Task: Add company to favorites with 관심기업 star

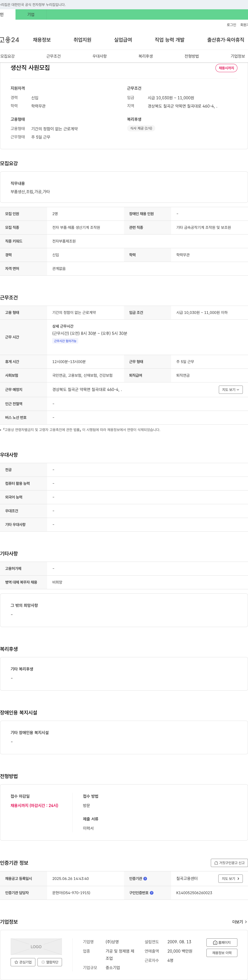Action: (x=23, y=962)
